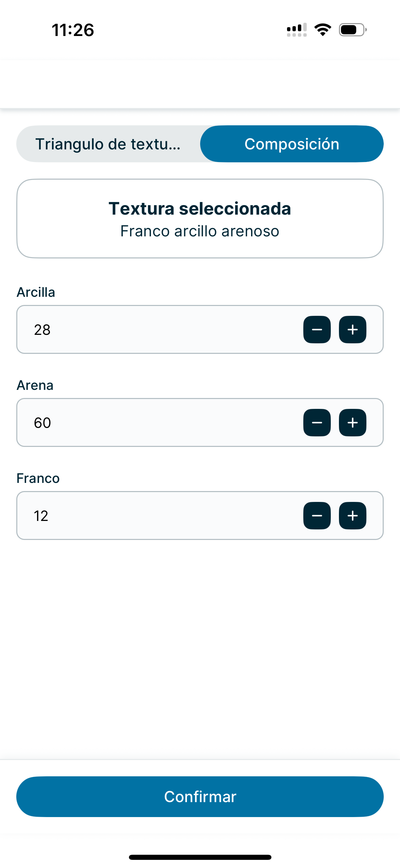Tap the plus icon for Arena

353,422
